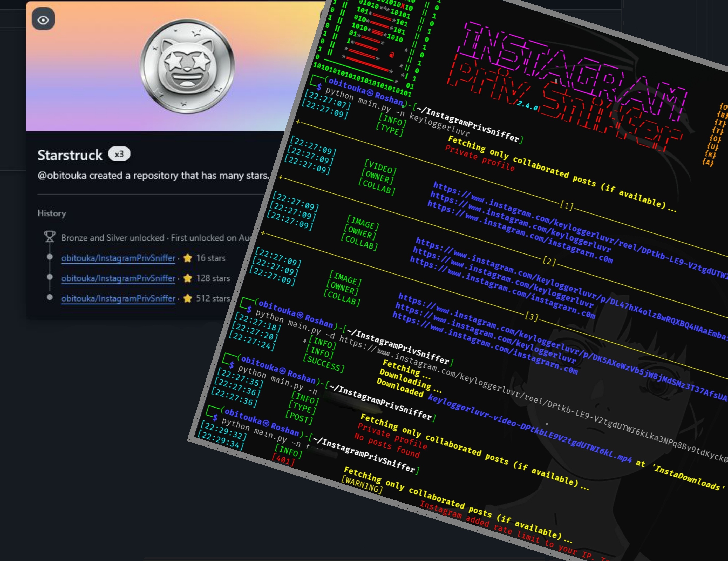Select timeline dot for 16 stars entry
728x561 pixels.
(50, 257)
